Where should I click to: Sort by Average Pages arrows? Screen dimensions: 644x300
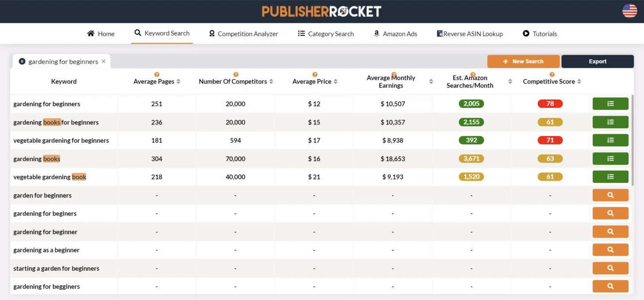(x=178, y=82)
